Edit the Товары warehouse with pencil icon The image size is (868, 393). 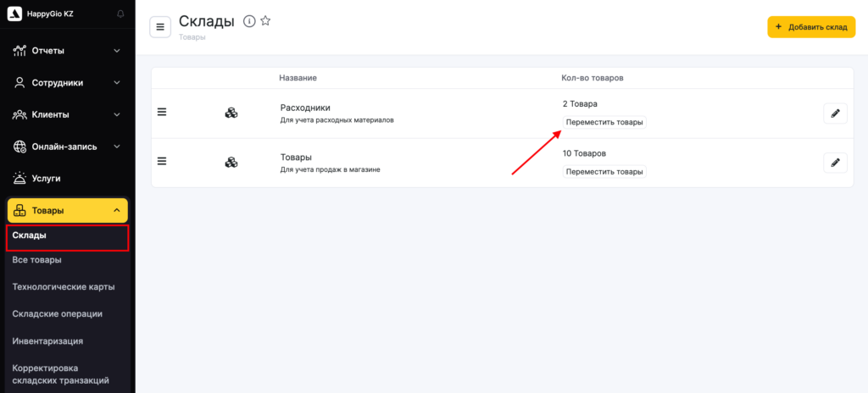(x=835, y=163)
